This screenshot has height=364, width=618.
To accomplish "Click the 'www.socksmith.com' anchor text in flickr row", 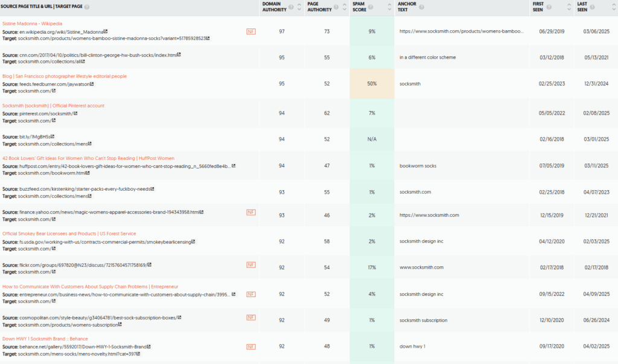I will coord(421,267).
